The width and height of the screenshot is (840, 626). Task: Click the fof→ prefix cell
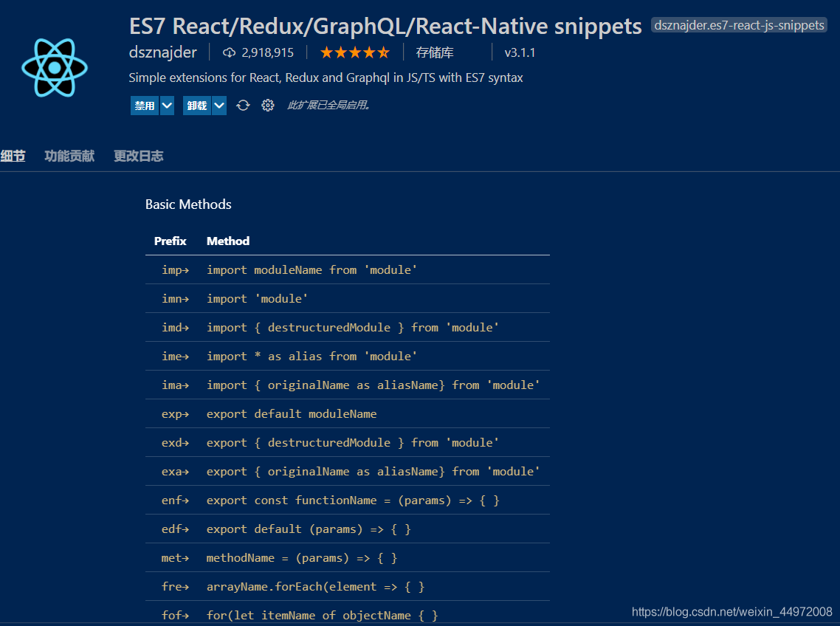(x=176, y=615)
